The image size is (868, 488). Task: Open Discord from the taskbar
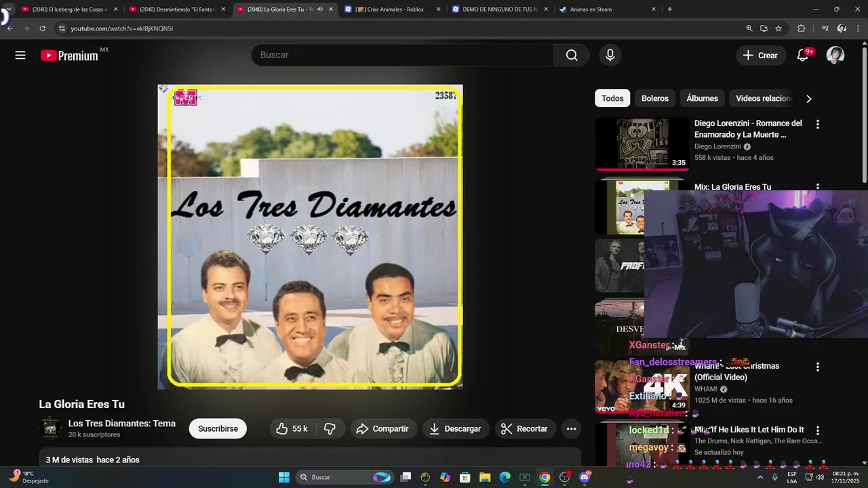[x=585, y=477]
